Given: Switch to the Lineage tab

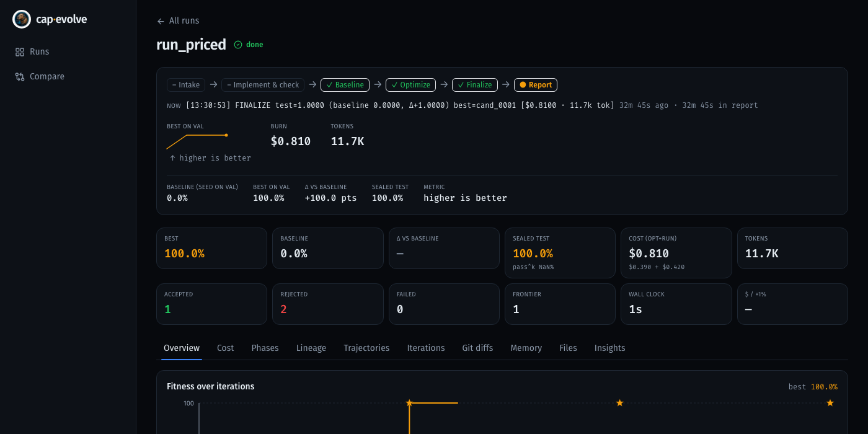Looking at the screenshot, I should (311, 348).
